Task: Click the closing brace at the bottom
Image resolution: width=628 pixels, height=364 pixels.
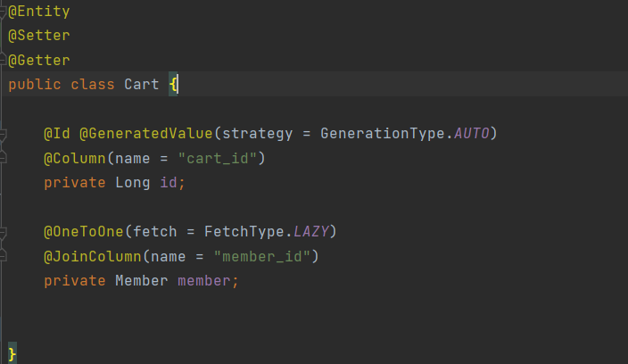Action: pyautogui.click(x=12, y=354)
